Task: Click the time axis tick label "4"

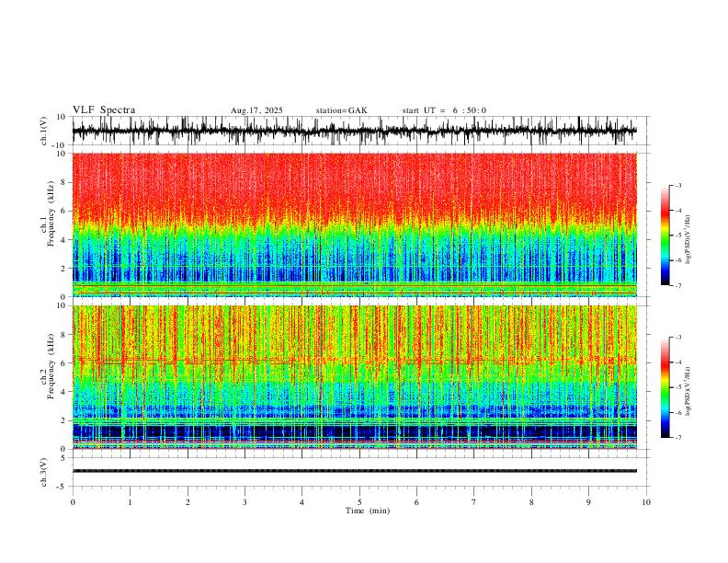Action: point(301,502)
